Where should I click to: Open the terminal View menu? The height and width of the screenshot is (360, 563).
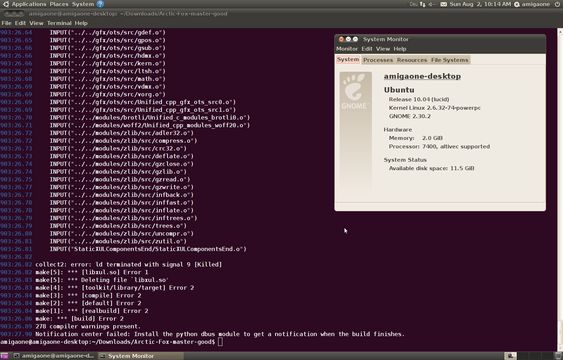pos(36,23)
